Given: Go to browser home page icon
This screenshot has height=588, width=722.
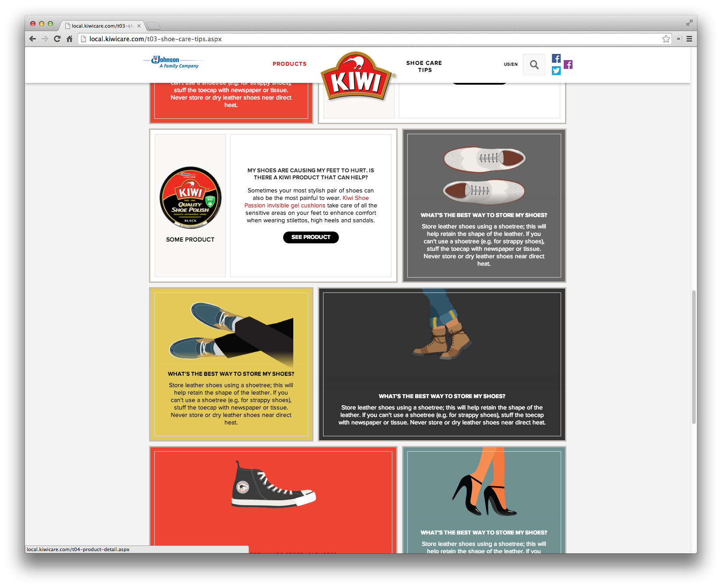Looking at the screenshot, I should (x=69, y=39).
